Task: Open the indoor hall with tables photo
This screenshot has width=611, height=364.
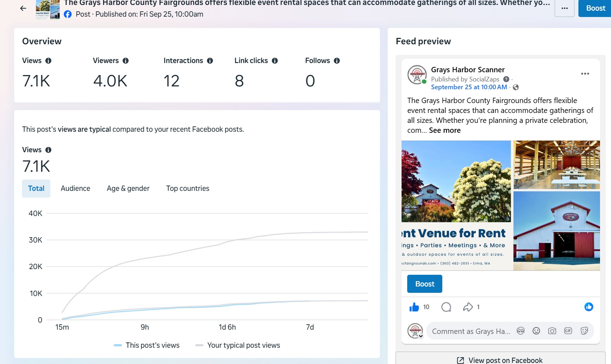Action: point(557,165)
